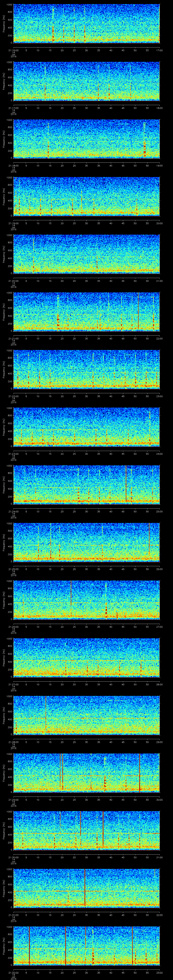Select the "29:00" end time label
Screen dimensions: 173x980
click(x=159, y=742)
